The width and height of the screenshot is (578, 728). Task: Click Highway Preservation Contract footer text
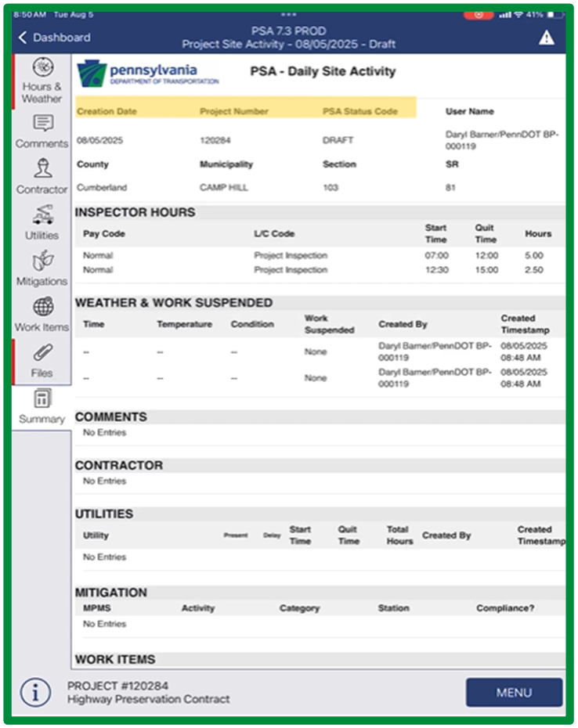[148, 699]
